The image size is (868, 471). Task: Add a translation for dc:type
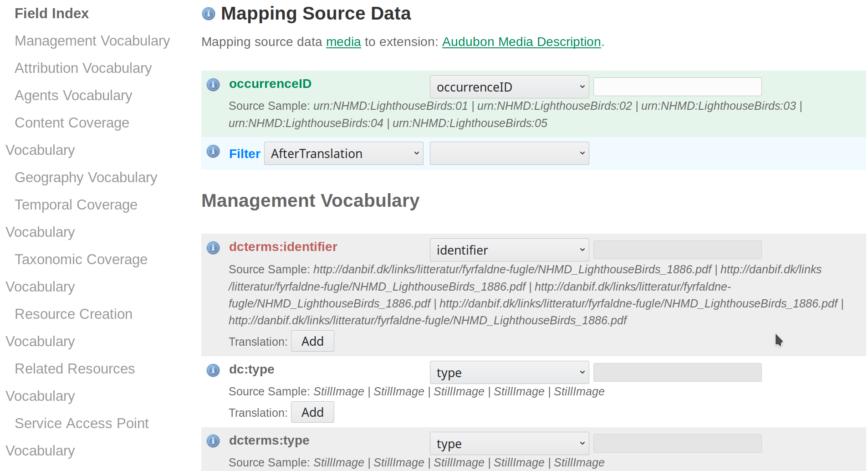coord(312,412)
